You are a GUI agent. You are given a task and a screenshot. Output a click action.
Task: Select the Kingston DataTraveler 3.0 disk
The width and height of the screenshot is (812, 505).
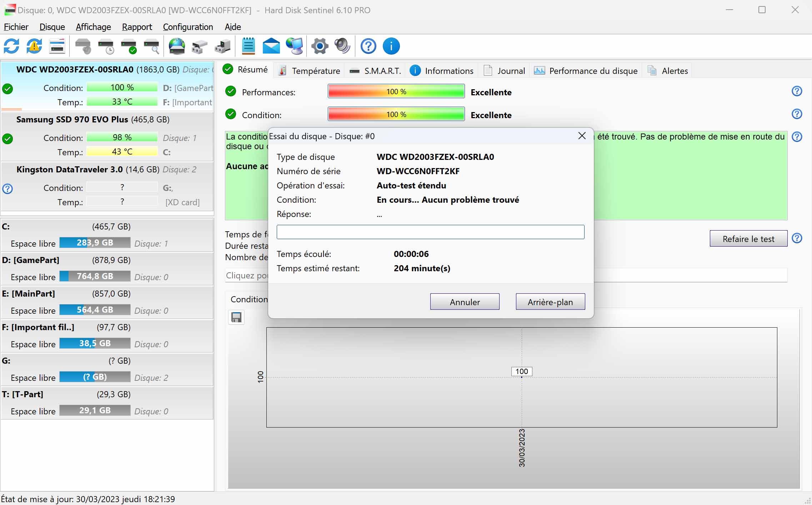click(107, 186)
